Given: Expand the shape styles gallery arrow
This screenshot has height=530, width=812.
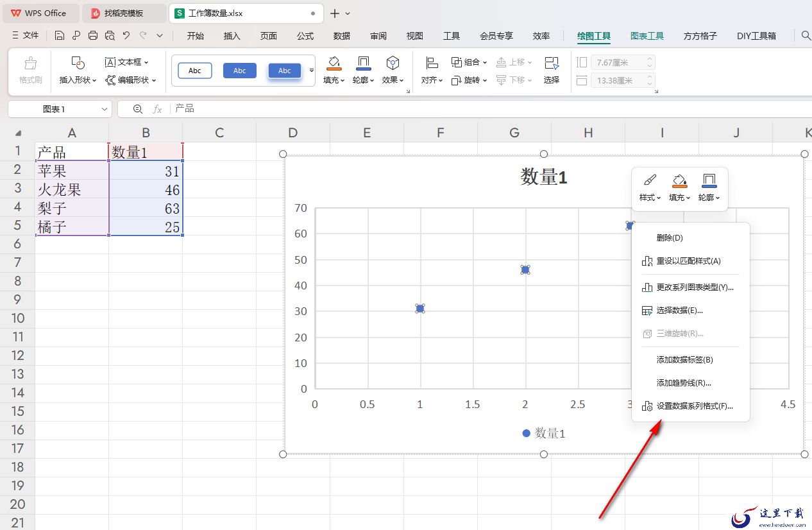Looking at the screenshot, I should tap(312, 71).
